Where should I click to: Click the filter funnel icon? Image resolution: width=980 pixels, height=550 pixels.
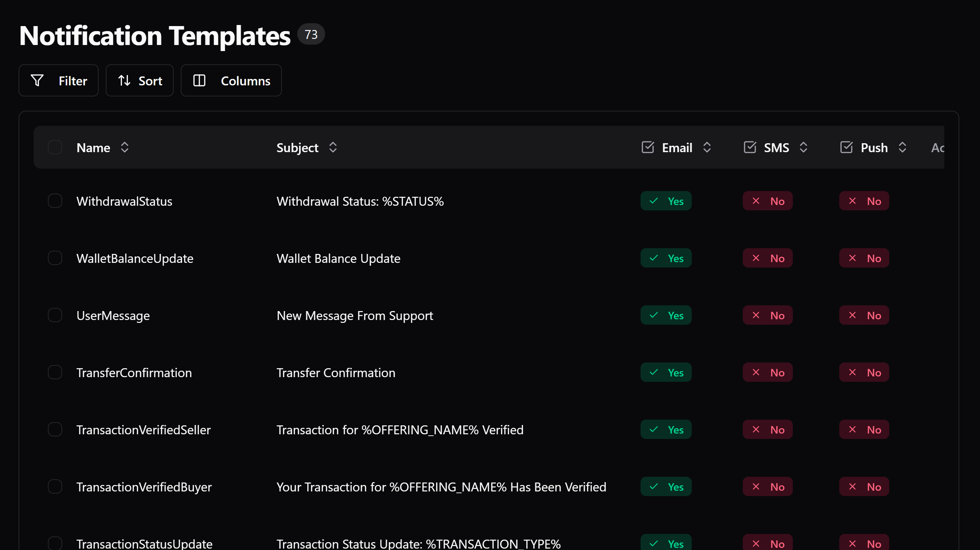37,80
